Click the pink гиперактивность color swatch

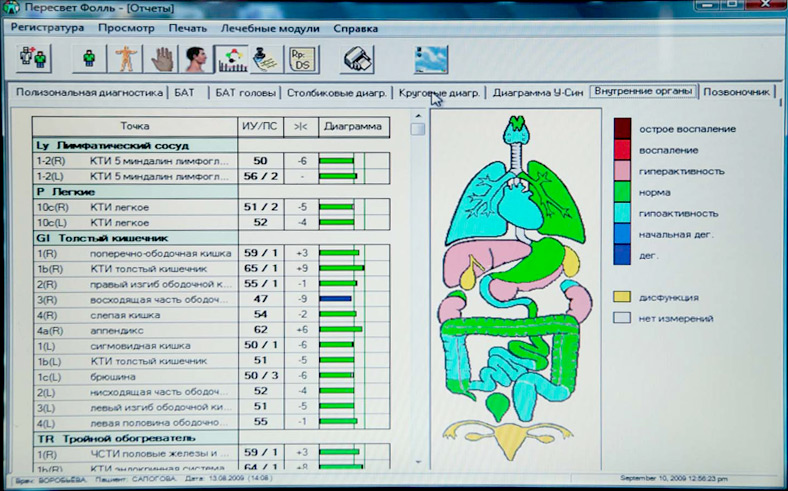pos(622,171)
